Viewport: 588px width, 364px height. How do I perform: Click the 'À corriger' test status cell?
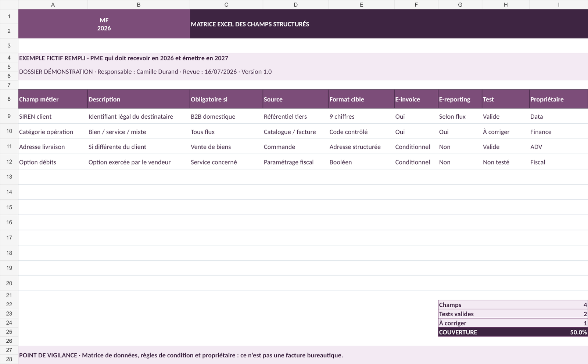[x=506, y=132]
